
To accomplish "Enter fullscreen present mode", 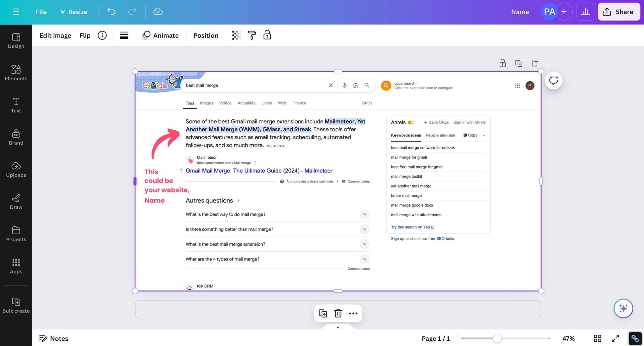I will [615, 338].
